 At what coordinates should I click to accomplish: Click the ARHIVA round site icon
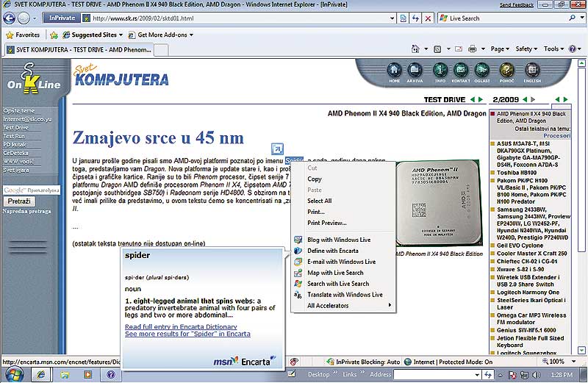point(415,70)
